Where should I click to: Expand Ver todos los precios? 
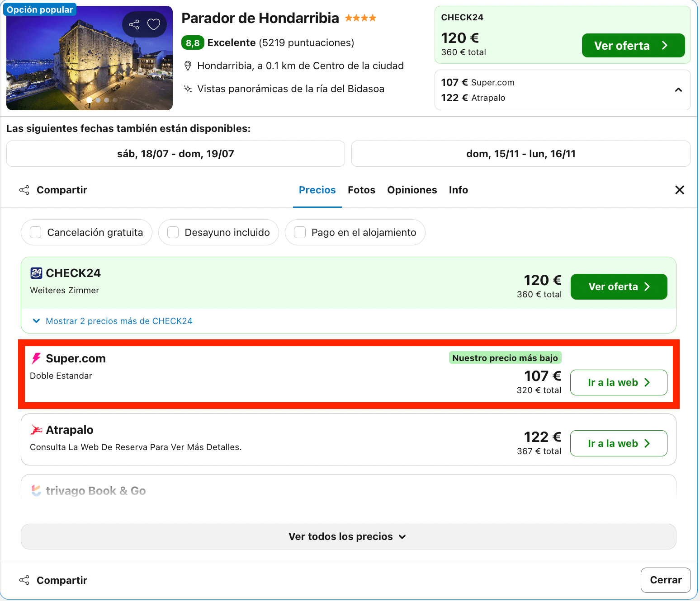(349, 537)
